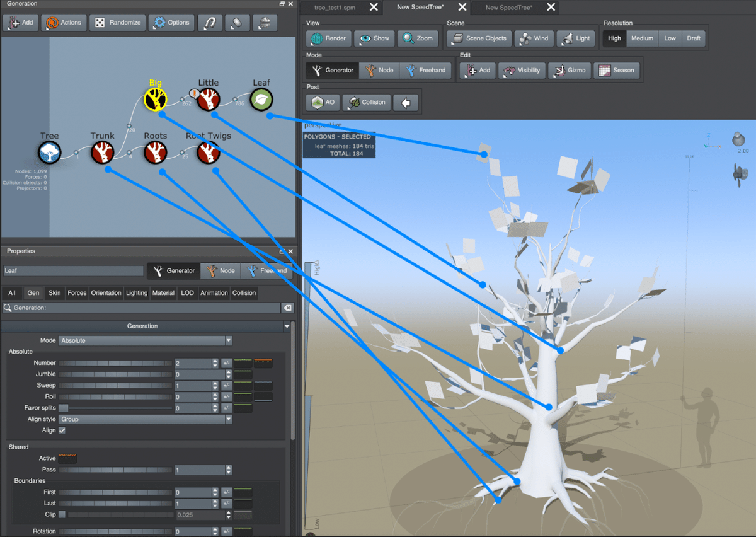Image resolution: width=756 pixels, height=537 pixels.
Task: Select the Trunk generator node
Action: 102,153
